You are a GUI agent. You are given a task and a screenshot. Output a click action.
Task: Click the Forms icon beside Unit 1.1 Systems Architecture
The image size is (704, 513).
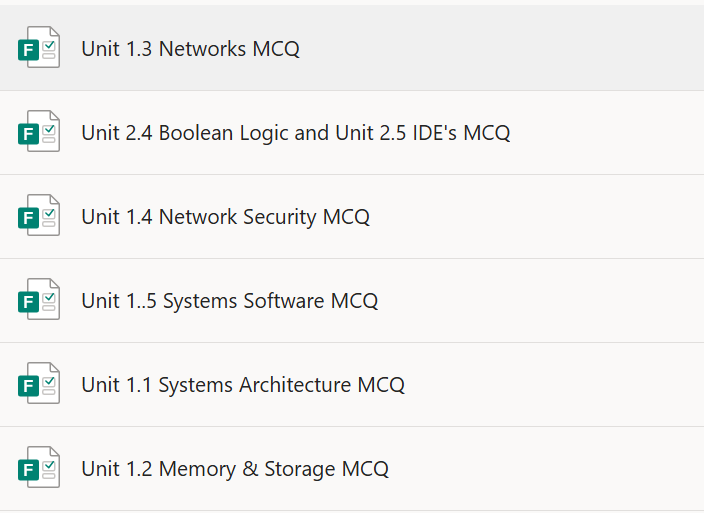pyautogui.click(x=39, y=384)
